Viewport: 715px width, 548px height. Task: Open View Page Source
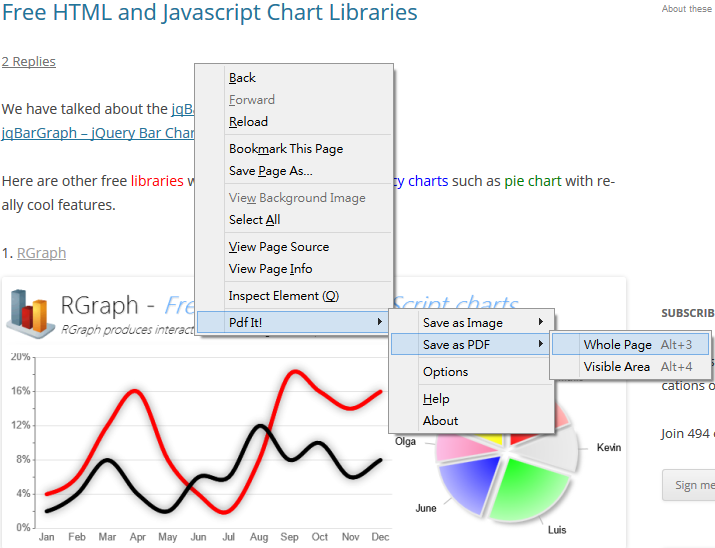(278, 247)
